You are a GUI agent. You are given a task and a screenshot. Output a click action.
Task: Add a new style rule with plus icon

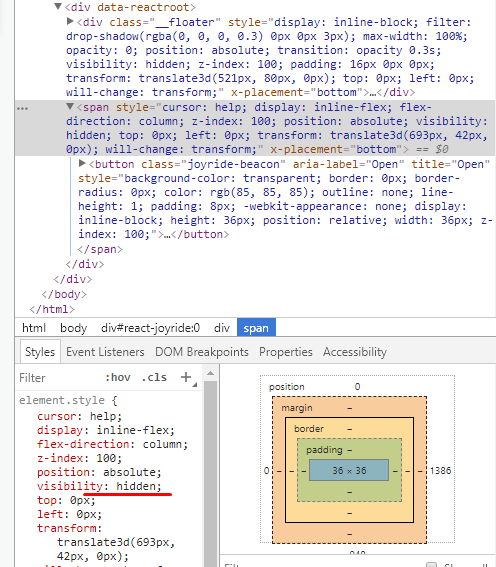(x=186, y=377)
